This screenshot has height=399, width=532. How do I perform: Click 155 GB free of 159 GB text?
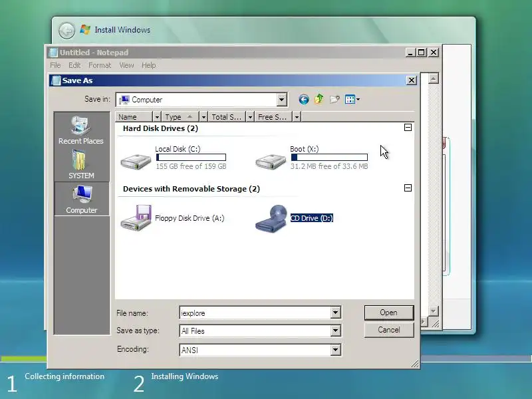tap(191, 166)
